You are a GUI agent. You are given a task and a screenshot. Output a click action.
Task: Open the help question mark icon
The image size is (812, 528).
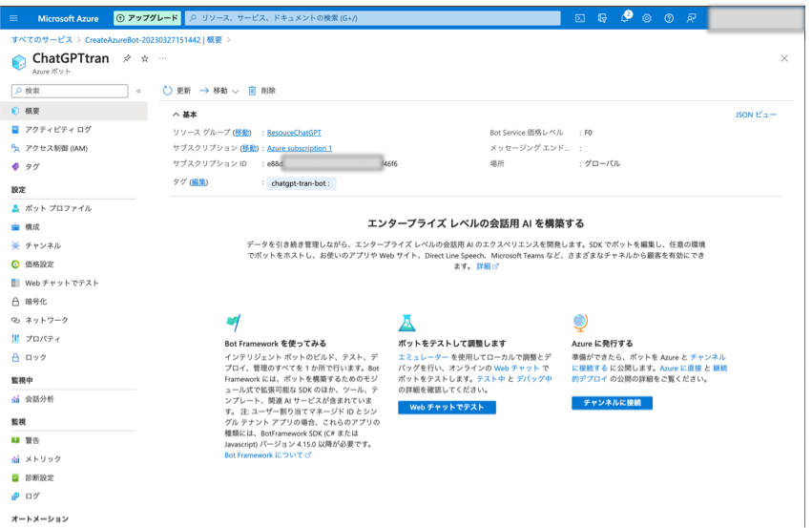[x=669, y=18]
